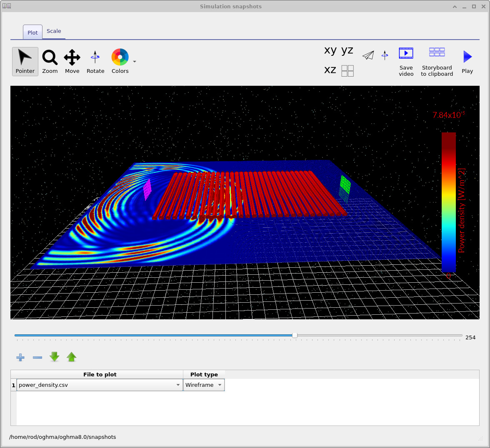
Task: Select the four-pane grid view
Action: pos(347,70)
